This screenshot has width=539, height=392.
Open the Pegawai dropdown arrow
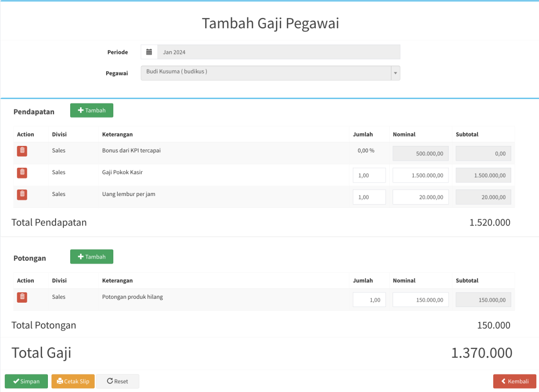pos(395,73)
